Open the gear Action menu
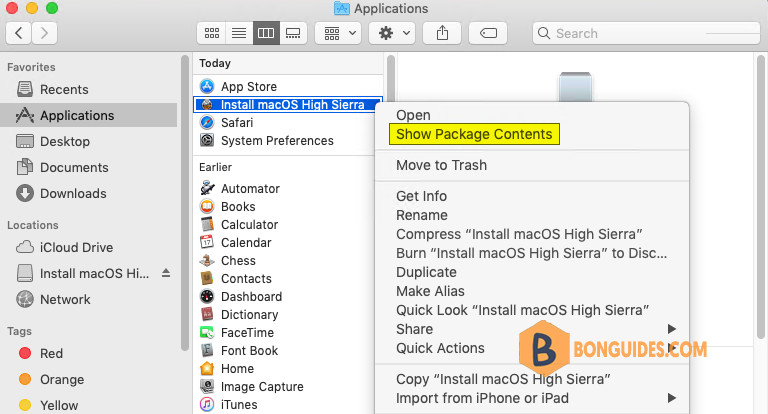Screen dimensions: 768x414 (392, 33)
